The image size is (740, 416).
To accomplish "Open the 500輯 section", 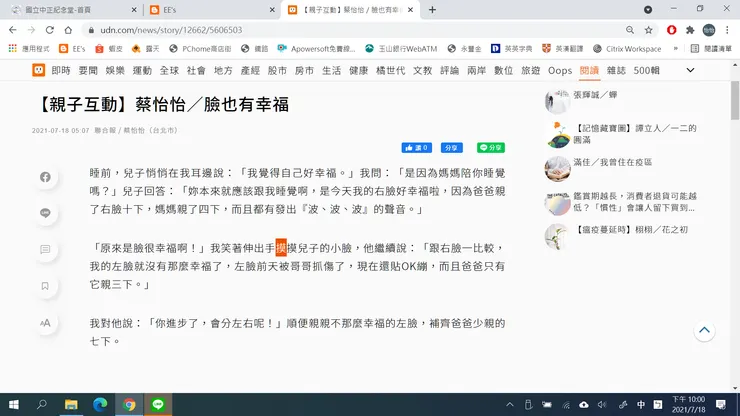I will (647, 70).
